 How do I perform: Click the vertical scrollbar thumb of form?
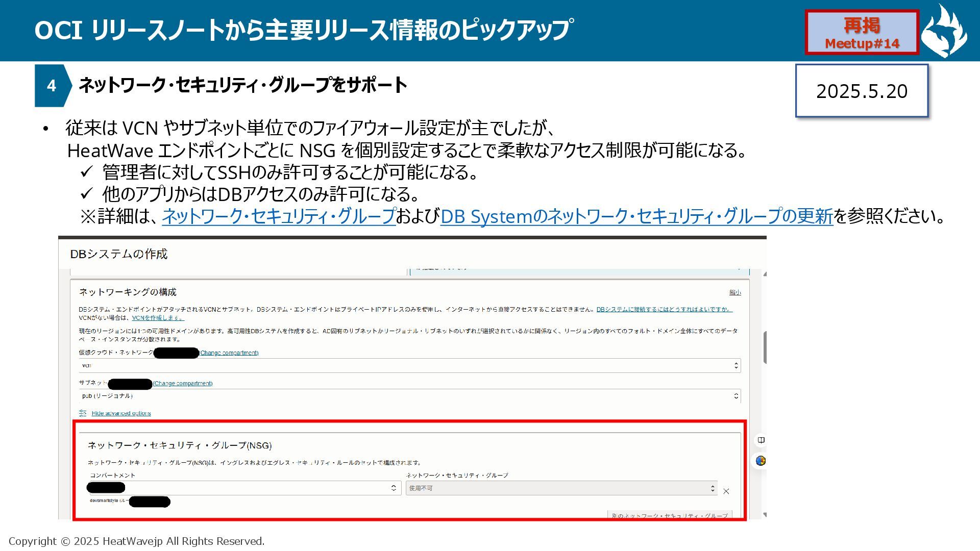coord(764,347)
